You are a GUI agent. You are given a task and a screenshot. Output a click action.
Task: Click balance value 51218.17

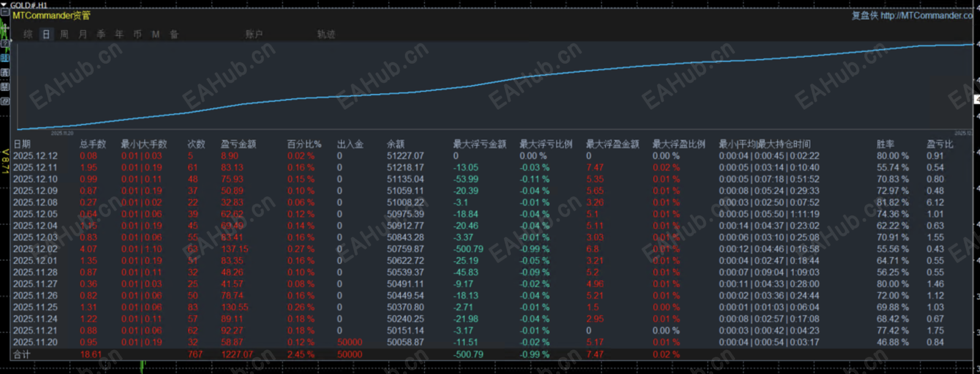tap(405, 167)
